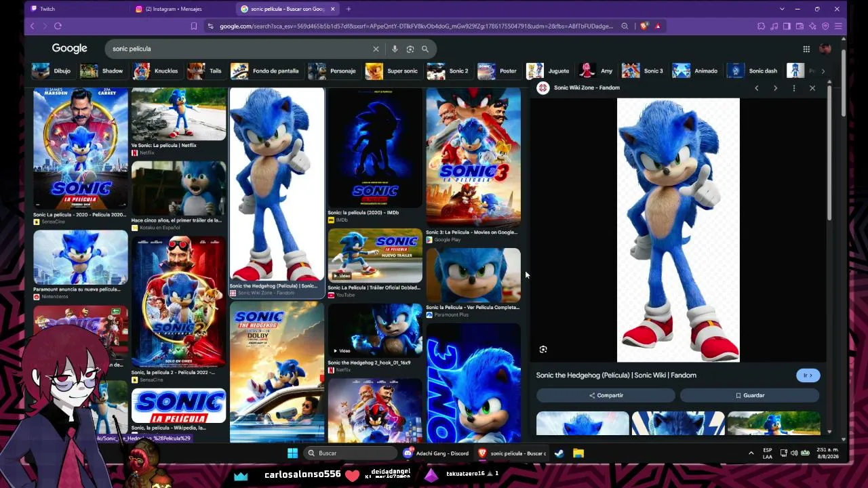Visit the source page with the Ir button
868x488 pixels.
[808, 375]
